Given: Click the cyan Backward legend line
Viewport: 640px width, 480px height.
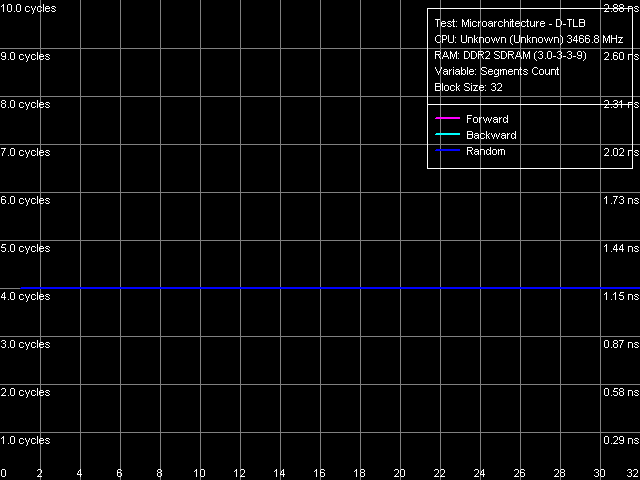Looking at the screenshot, I should point(447,134).
